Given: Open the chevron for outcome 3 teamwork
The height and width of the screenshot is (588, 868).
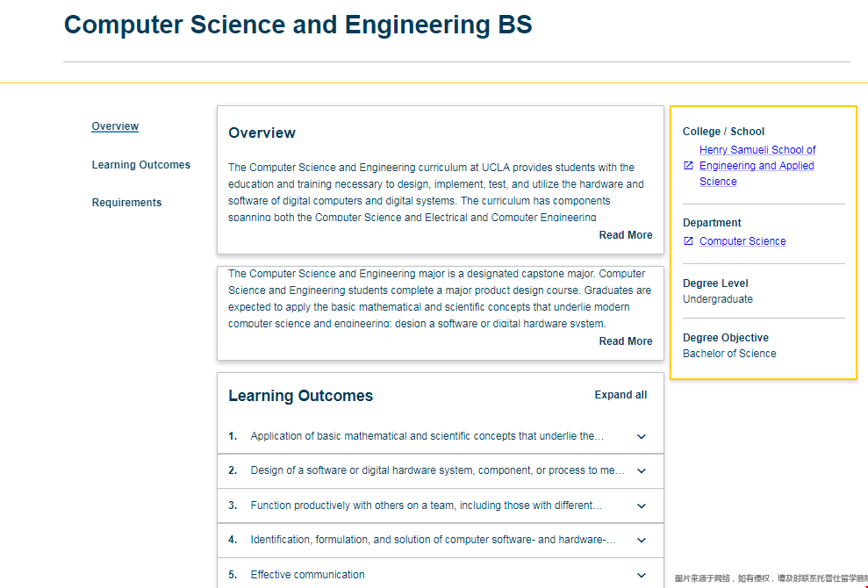Looking at the screenshot, I should 642,506.
